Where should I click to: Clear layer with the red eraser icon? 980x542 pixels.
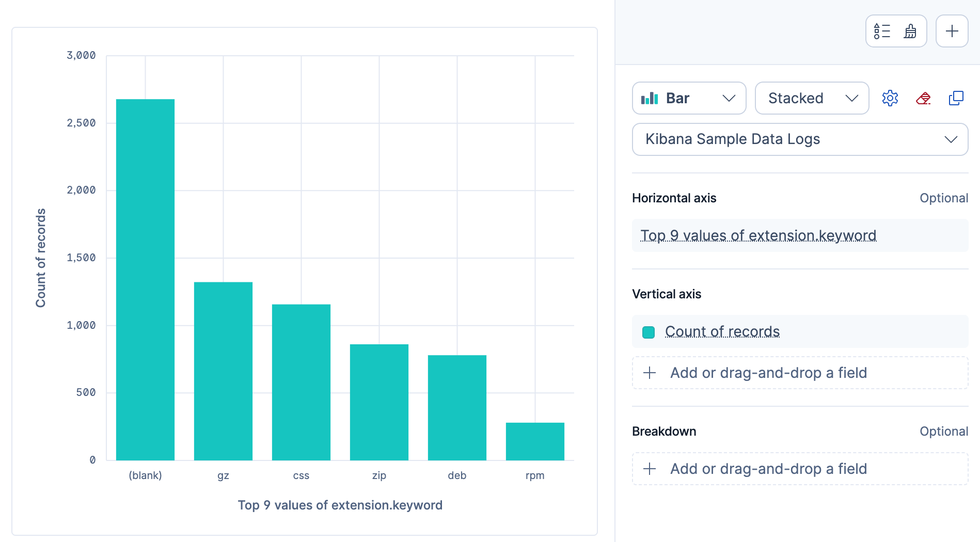click(923, 98)
